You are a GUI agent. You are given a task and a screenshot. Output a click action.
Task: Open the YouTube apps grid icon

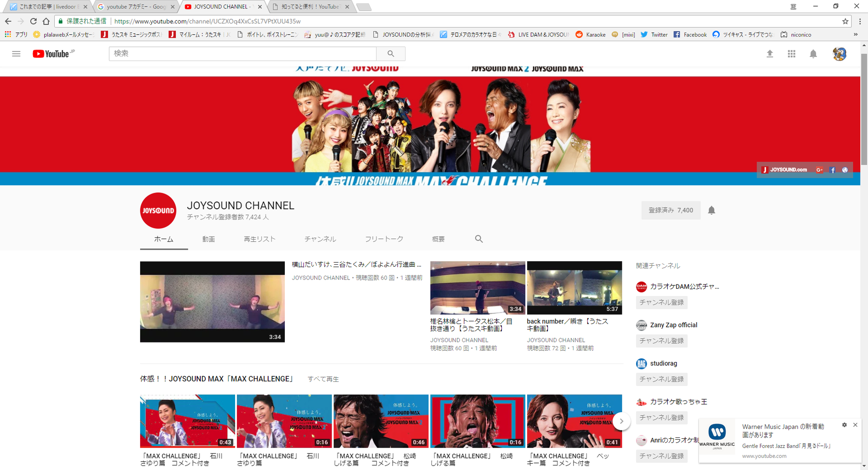coord(791,54)
